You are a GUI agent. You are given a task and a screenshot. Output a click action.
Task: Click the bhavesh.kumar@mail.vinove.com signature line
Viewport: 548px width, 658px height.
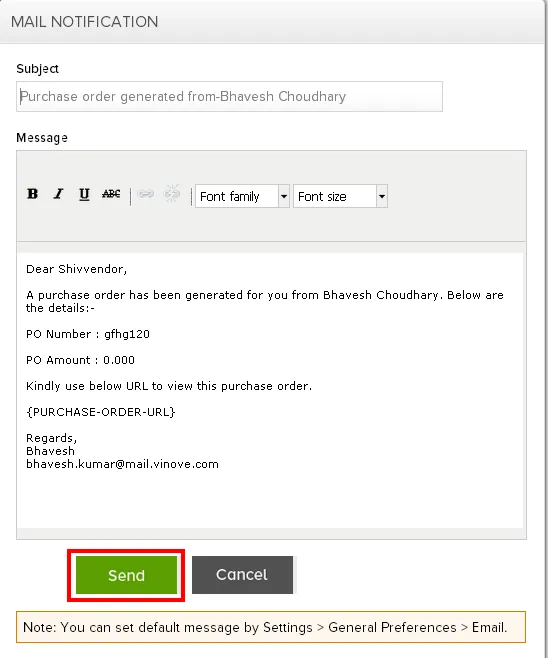click(122, 464)
